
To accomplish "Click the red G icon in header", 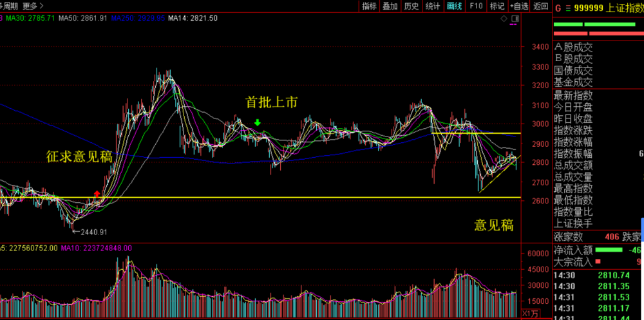I will coord(557,8).
